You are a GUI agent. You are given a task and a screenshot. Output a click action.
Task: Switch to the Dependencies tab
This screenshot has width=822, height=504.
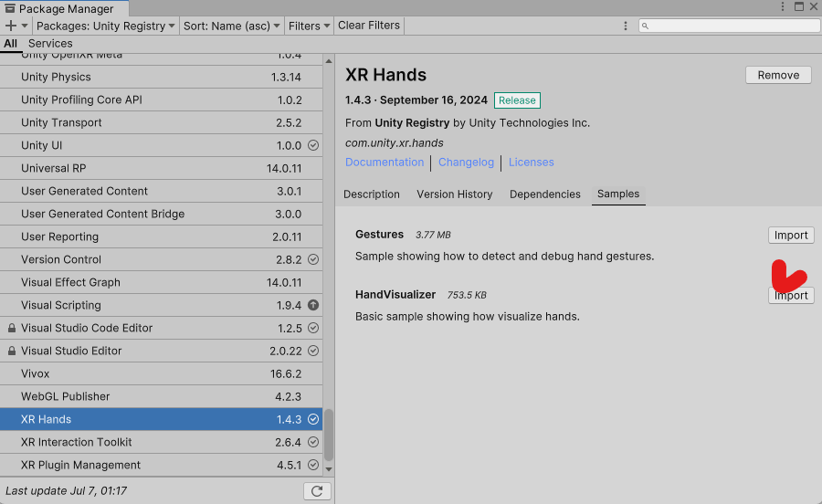coord(544,194)
